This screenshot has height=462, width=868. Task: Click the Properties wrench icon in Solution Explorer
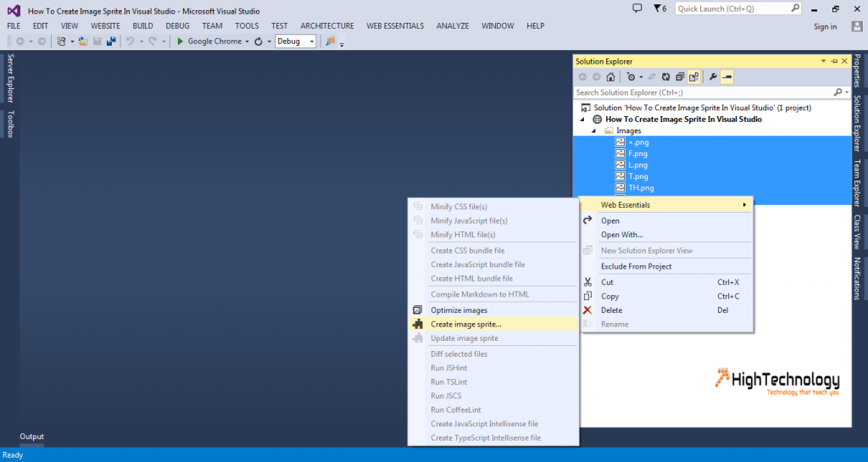pyautogui.click(x=713, y=77)
